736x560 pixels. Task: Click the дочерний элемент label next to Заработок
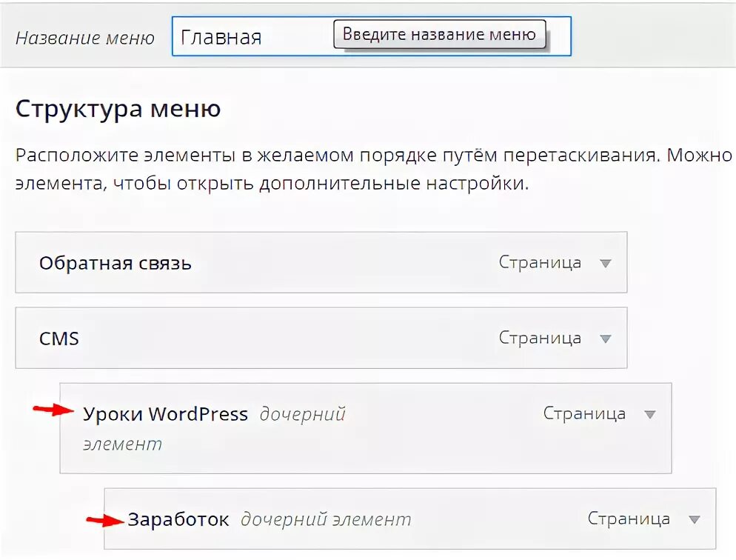(326, 520)
